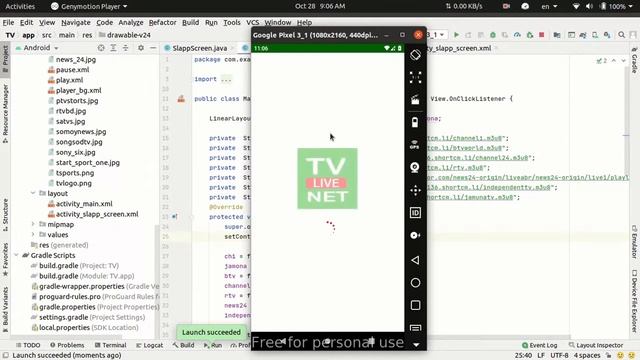The width and height of the screenshot is (640, 360).
Task: Collapse Gradle Scripts node
Action: pos(16,255)
